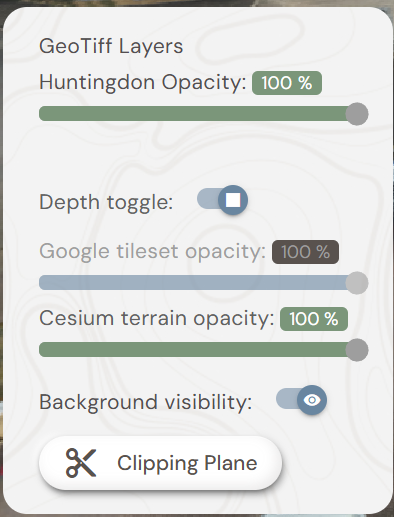Click the Cesium terrain opacity label

pyautogui.click(x=157, y=318)
